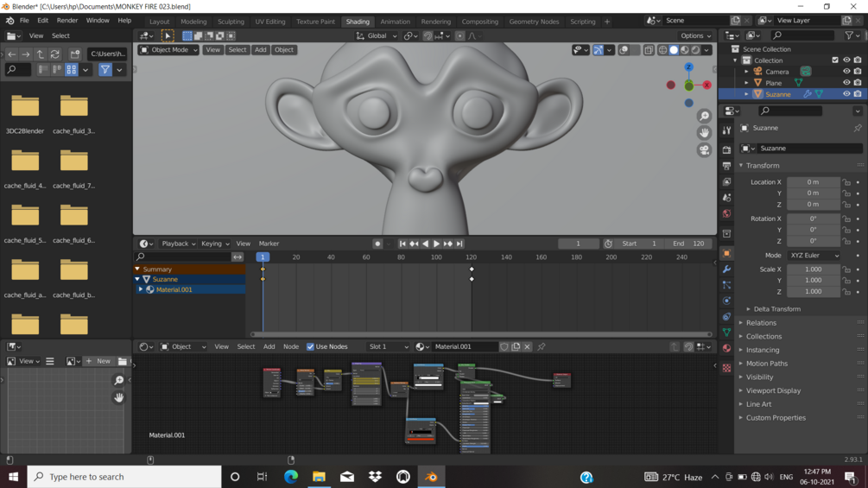Hide Plane in viewport via eye icon
Image resolution: width=868 pixels, height=488 pixels.
(846, 82)
